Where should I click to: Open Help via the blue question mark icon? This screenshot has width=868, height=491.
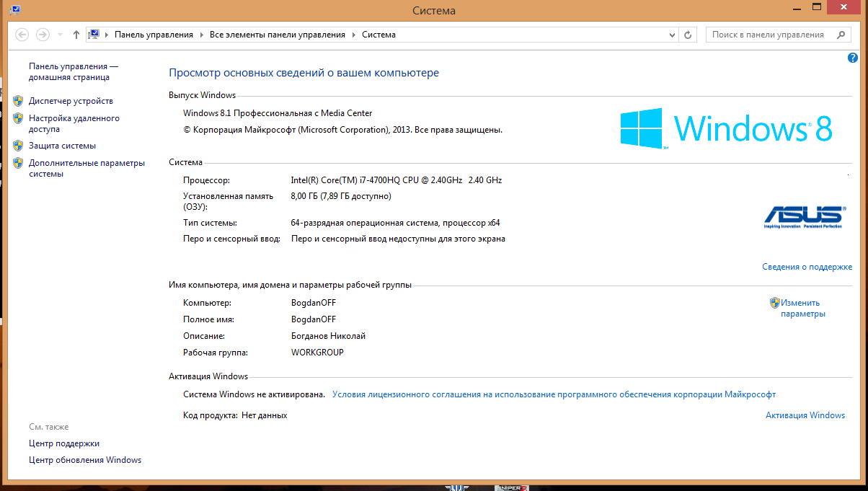(853, 58)
